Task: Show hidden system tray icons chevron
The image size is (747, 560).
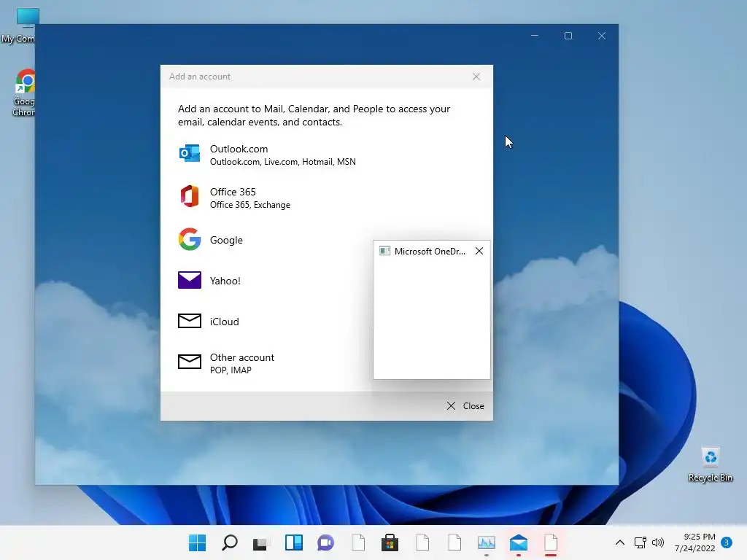Action: [620, 542]
